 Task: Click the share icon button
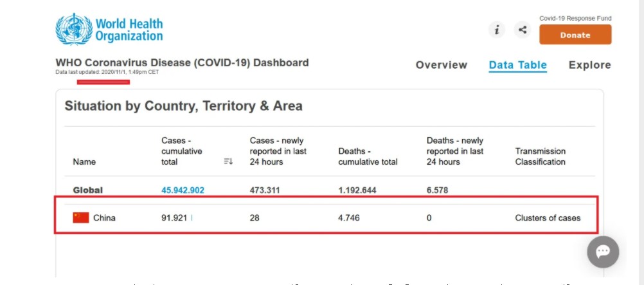click(x=523, y=30)
